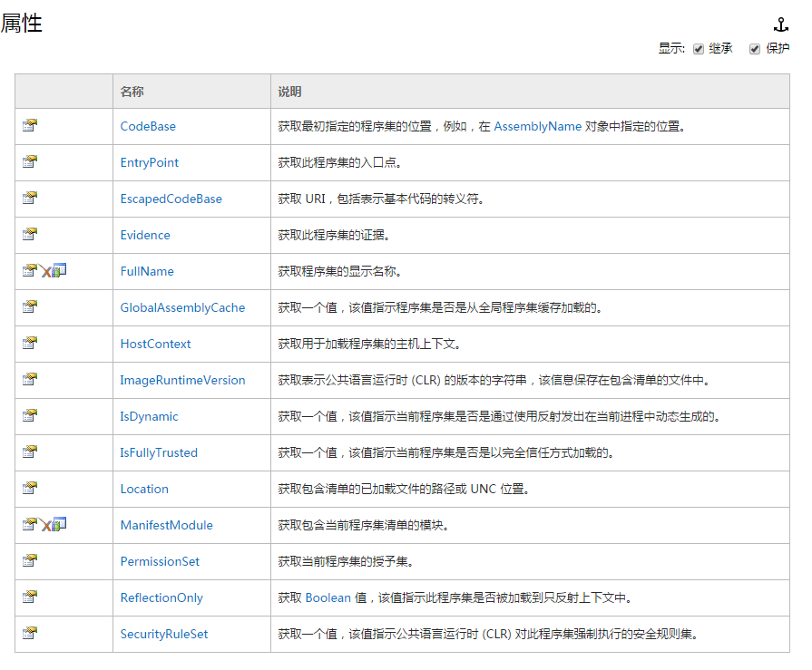Open the ImageRuntimeVersion property link
The width and height of the screenshot is (812, 670).
(x=182, y=380)
